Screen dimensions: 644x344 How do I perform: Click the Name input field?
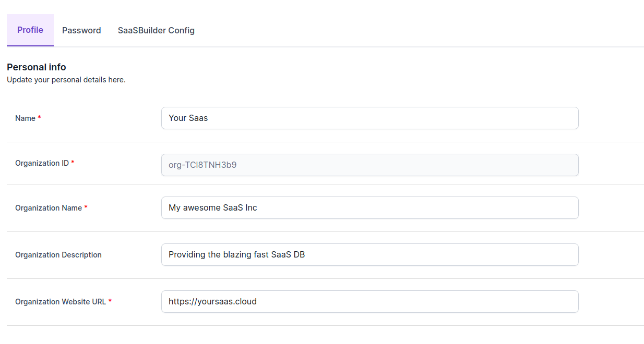click(x=369, y=118)
